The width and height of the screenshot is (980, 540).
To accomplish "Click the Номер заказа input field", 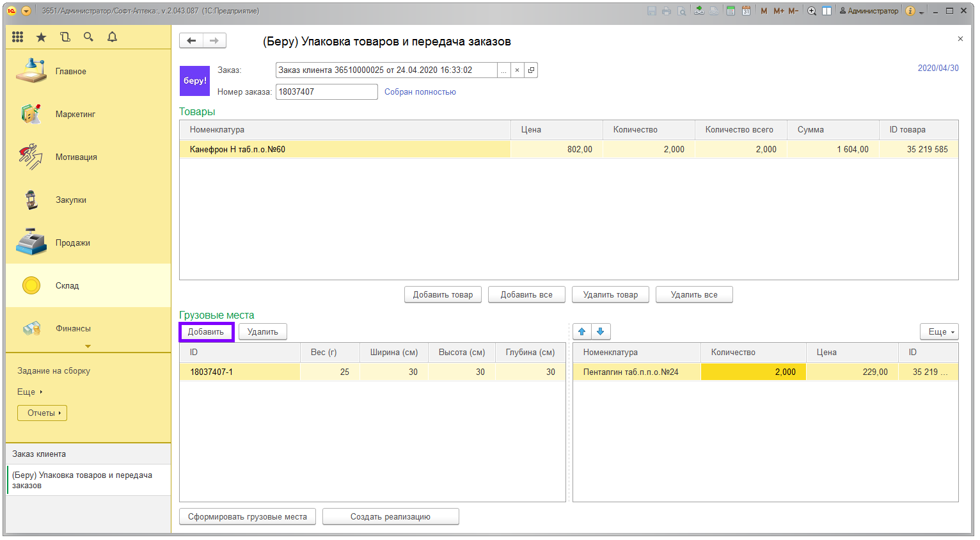I will tap(326, 92).
